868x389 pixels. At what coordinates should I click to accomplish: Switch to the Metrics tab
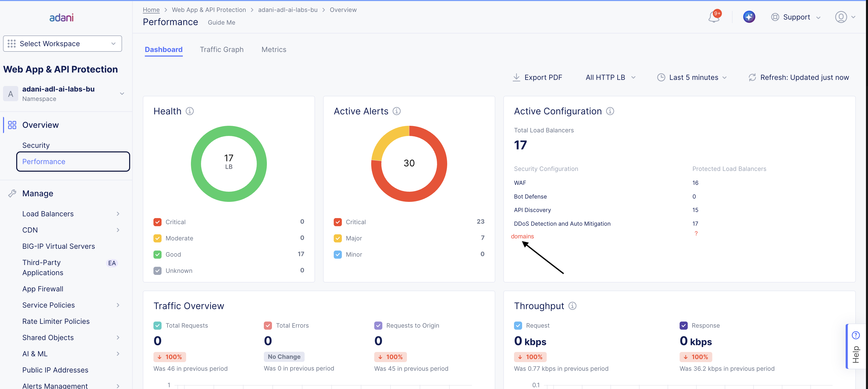[274, 50]
